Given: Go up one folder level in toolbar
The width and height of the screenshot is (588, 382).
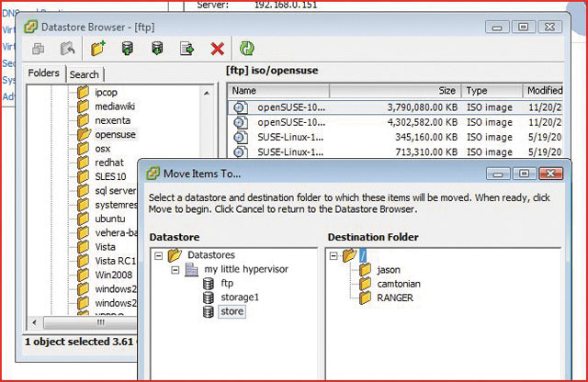Looking at the screenshot, I should (x=67, y=49).
